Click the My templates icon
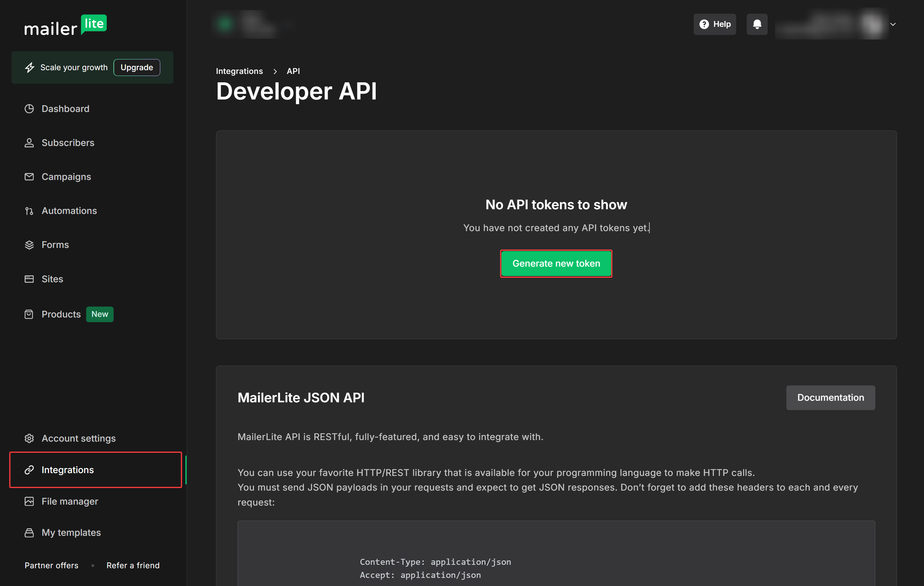 tap(29, 533)
